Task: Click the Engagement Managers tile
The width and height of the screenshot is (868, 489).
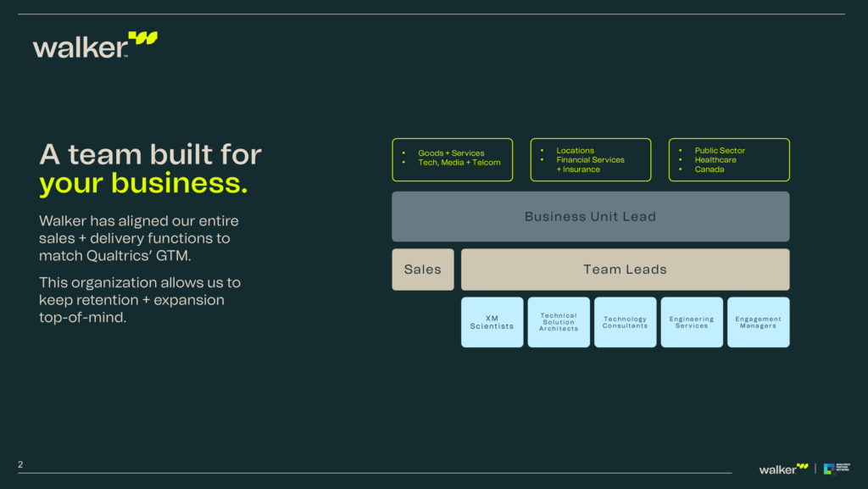Action: [x=759, y=322]
